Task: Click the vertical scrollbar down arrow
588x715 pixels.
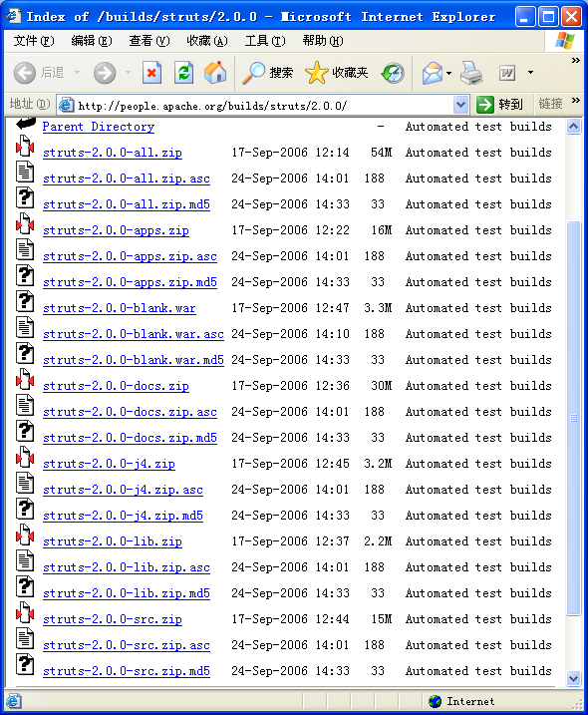Action: 573,678
